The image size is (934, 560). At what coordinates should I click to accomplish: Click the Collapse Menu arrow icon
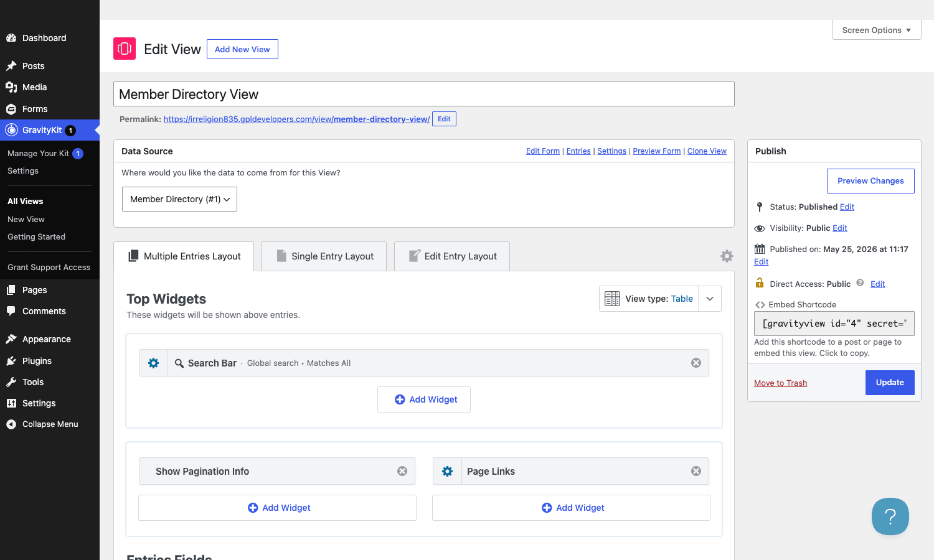[x=11, y=424]
